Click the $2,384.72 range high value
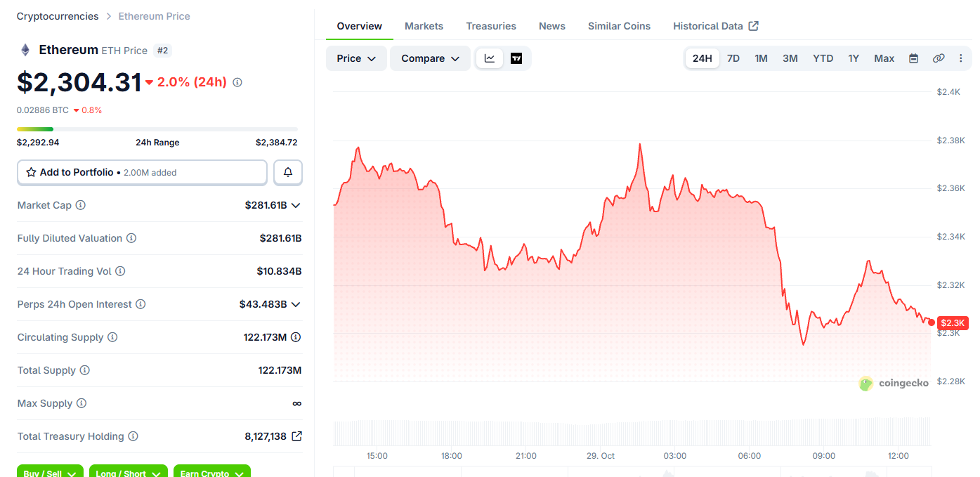This screenshot has width=980, height=477. [x=277, y=142]
